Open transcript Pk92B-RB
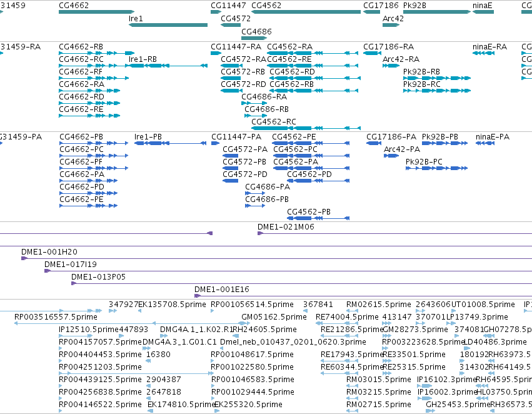The image size is (532, 414). (422, 72)
